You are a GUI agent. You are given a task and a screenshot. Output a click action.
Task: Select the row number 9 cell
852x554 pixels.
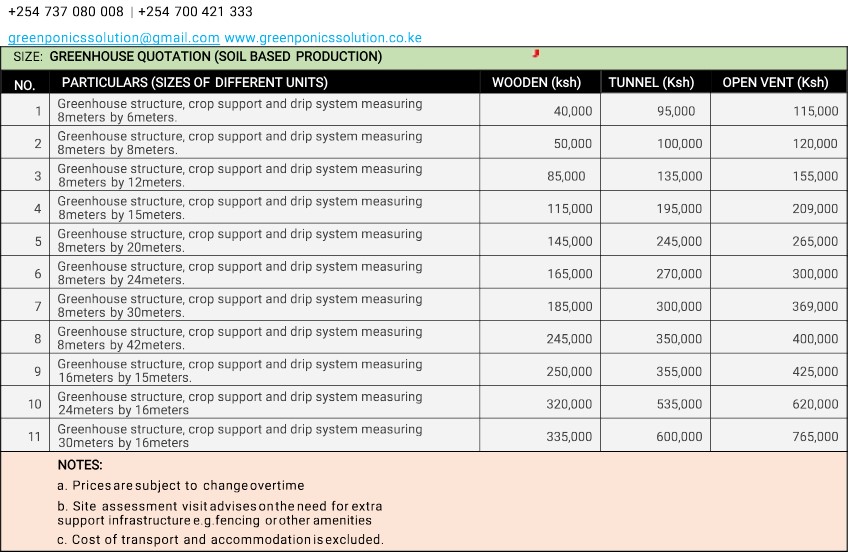38,371
